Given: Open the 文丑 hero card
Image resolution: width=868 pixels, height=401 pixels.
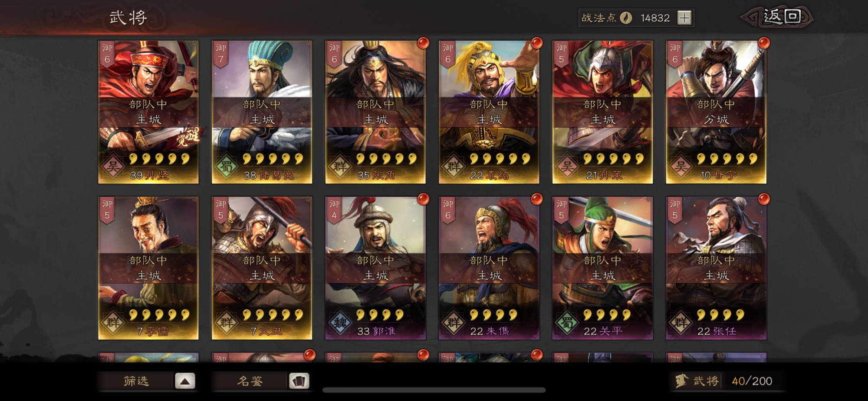Looking at the screenshot, I should point(262,268).
